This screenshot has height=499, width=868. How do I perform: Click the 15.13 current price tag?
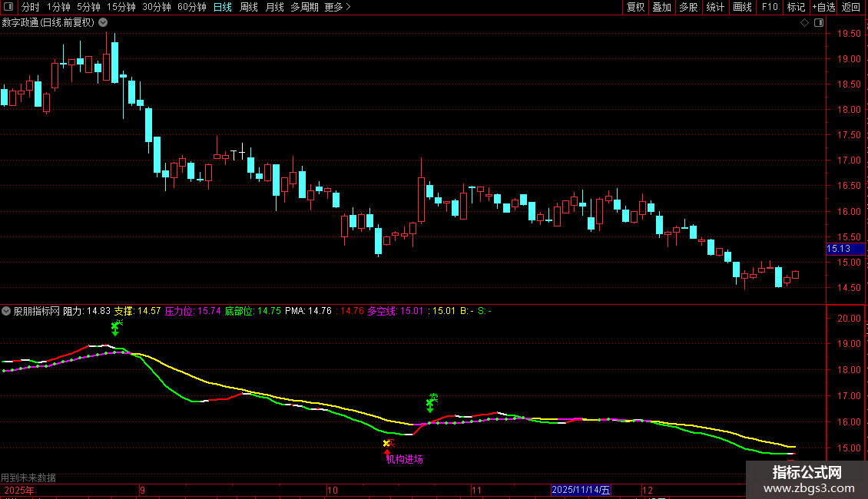pyautogui.click(x=845, y=249)
